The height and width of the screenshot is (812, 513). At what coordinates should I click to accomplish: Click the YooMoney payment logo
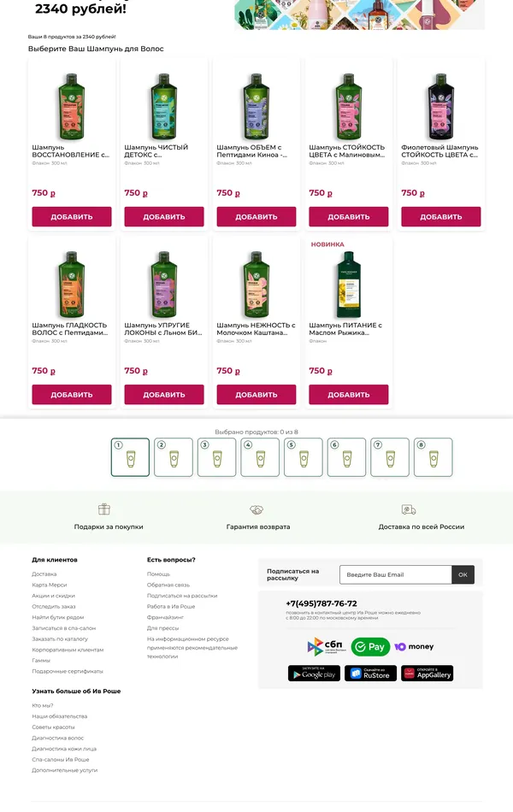tap(414, 647)
